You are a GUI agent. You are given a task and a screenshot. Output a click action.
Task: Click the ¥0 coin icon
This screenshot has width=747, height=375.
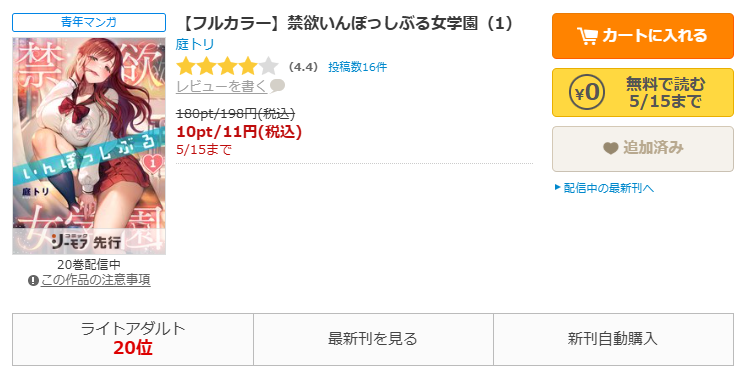587,92
